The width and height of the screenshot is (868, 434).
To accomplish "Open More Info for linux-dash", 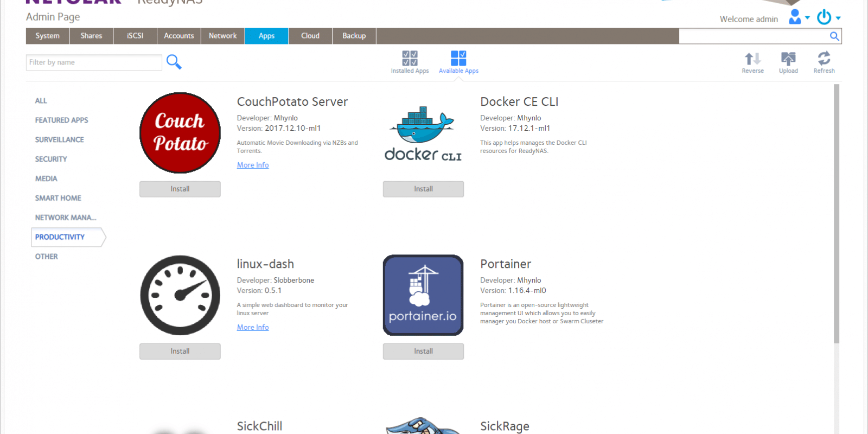I will 253,327.
